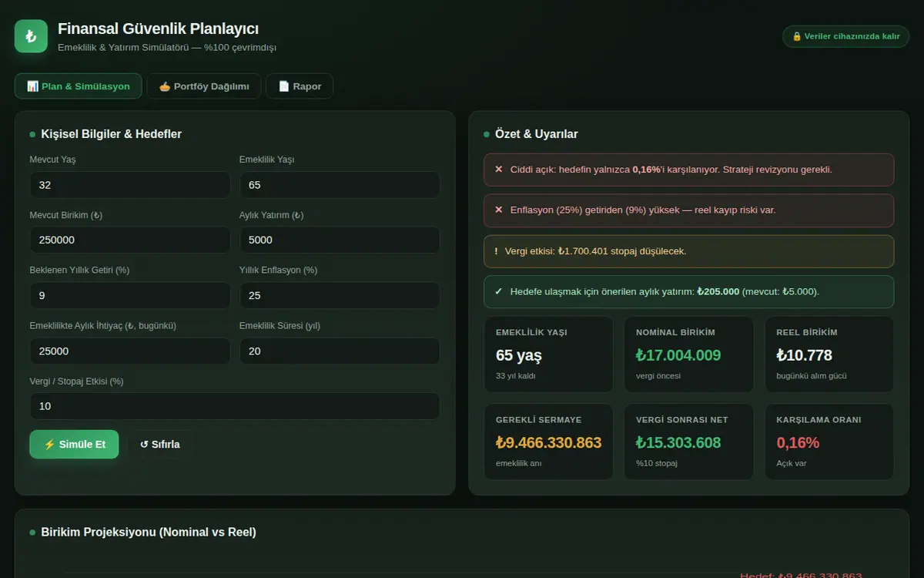Select the Aylık Yatırım input

point(340,240)
